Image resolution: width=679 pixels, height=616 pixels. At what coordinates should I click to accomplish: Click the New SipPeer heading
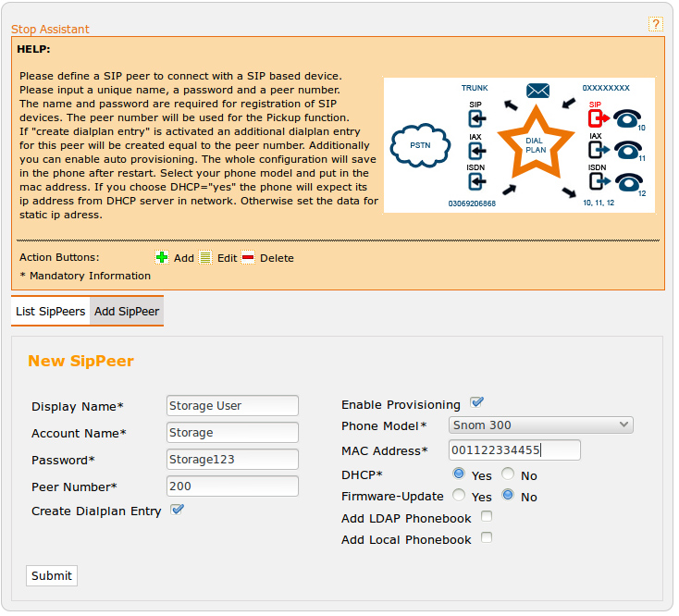click(81, 361)
